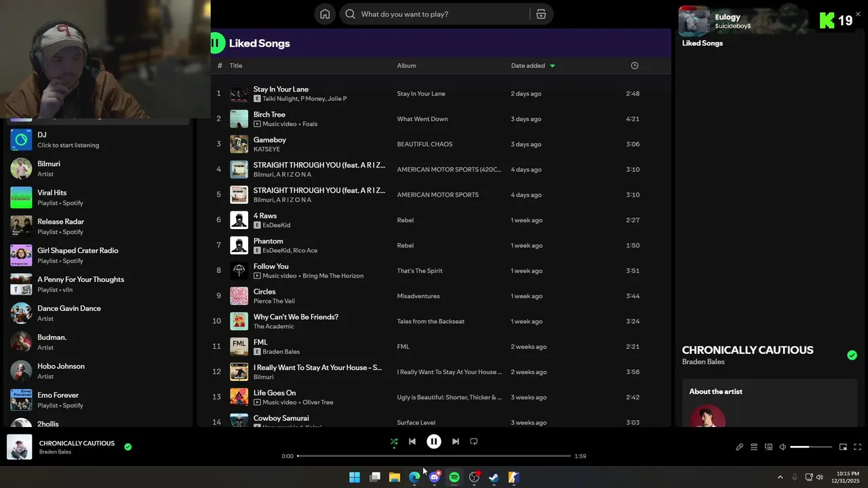868x488 pixels.
Task: Open the Rebel album link for Phantom
Action: pyautogui.click(x=405, y=245)
